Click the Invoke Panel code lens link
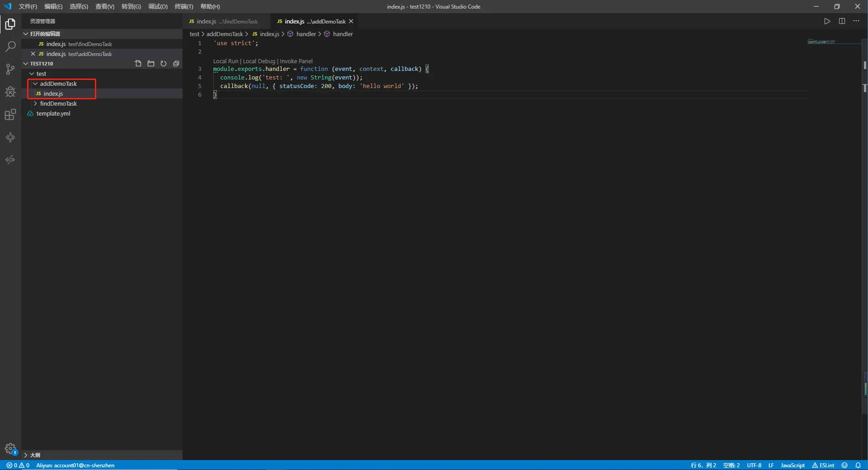Image resolution: width=868 pixels, height=470 pixels. 296,61
